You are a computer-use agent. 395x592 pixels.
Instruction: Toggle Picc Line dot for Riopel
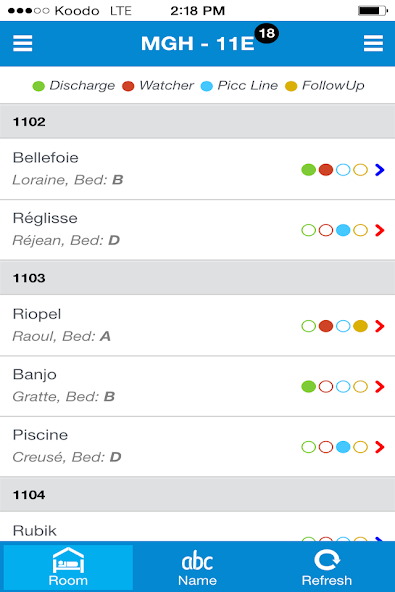pyautogui.click(x=343, y=326)
